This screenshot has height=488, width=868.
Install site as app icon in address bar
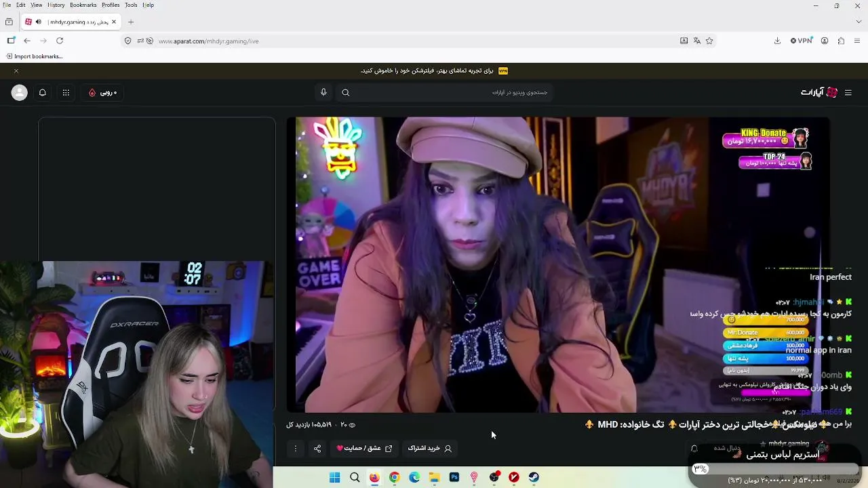pos(684,41)
